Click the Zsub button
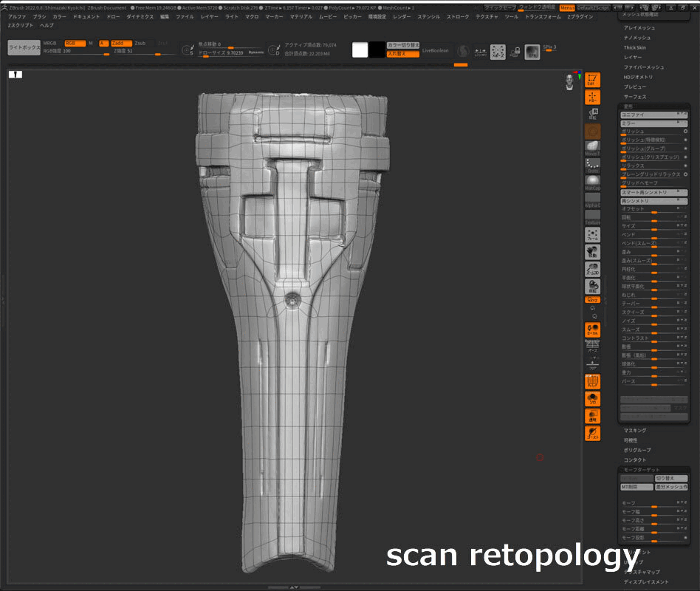 pyautogui.click(x=140, y=44)
